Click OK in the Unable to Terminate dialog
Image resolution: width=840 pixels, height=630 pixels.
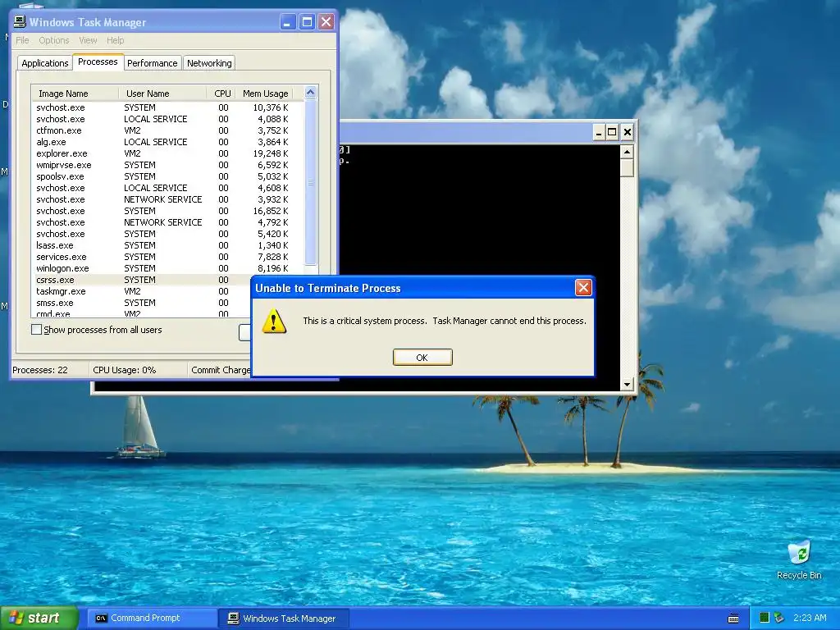pyautogui.click(x=422, y=358)
